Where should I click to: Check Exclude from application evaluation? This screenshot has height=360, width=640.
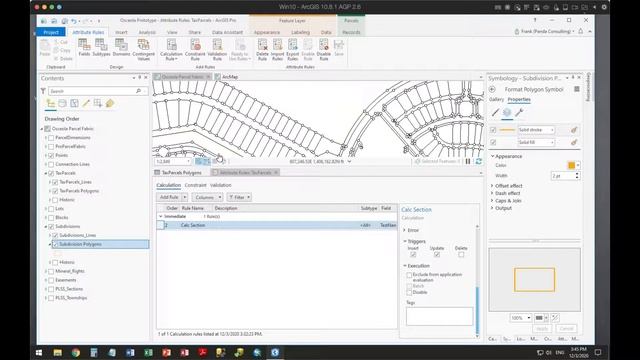click(409, 275)
